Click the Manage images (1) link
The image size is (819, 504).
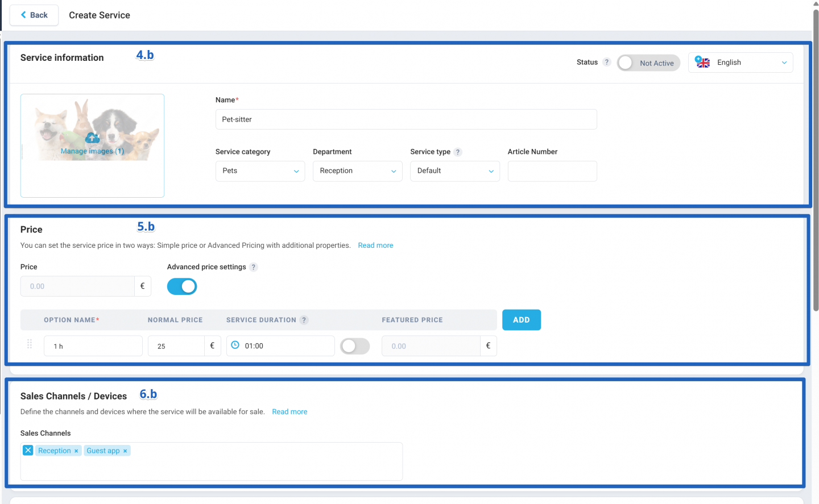[92, 151]
